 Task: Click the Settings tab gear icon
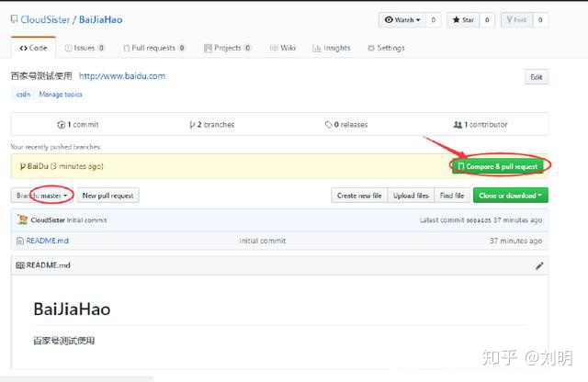(371, 48)
